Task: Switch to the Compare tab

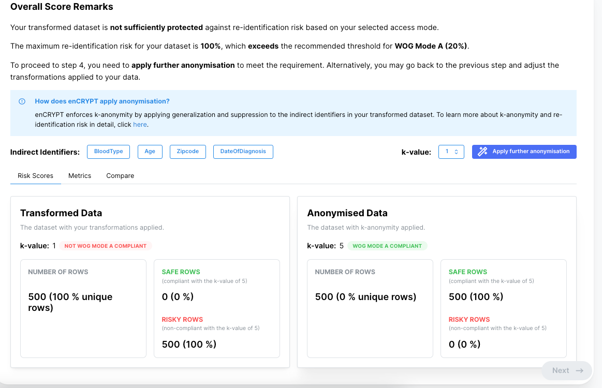Action: (120, 176)
